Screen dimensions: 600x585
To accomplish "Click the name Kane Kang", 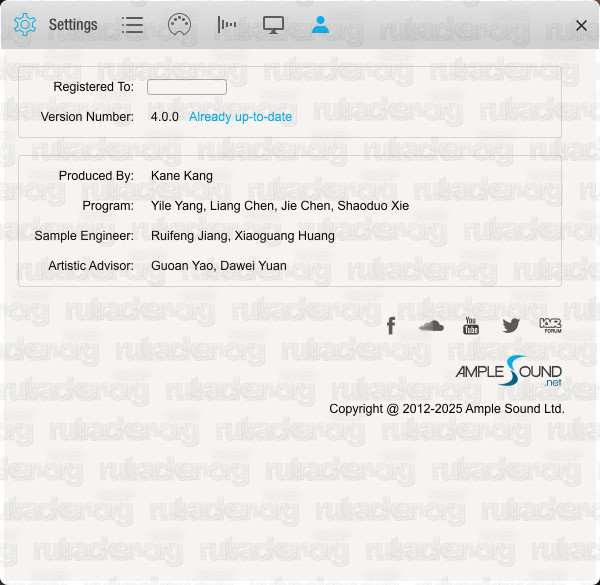I will [182, 176].
